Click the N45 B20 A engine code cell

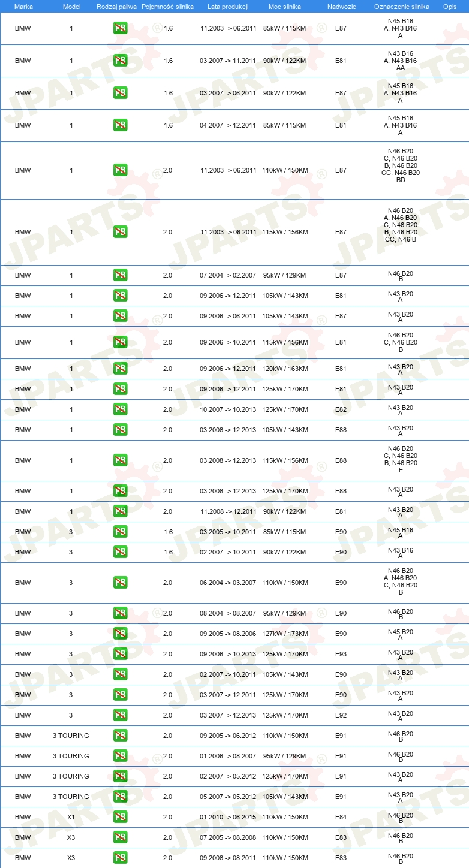(401, 634)
